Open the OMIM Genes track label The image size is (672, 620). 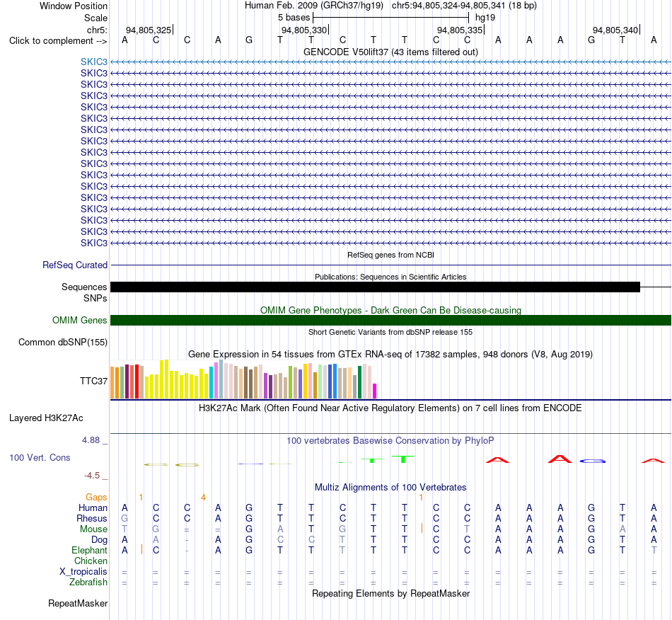80,321
